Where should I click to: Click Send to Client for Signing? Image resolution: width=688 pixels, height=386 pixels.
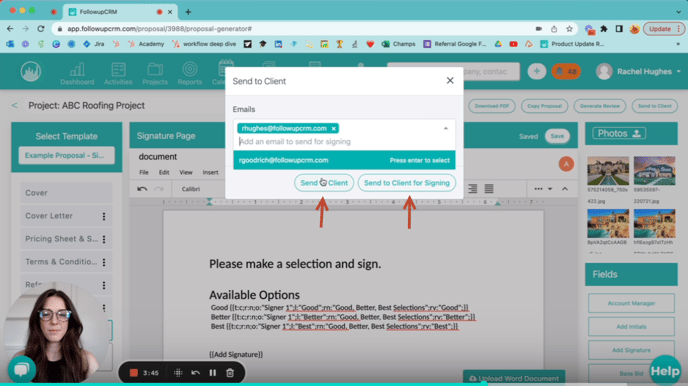coord(407,183)
